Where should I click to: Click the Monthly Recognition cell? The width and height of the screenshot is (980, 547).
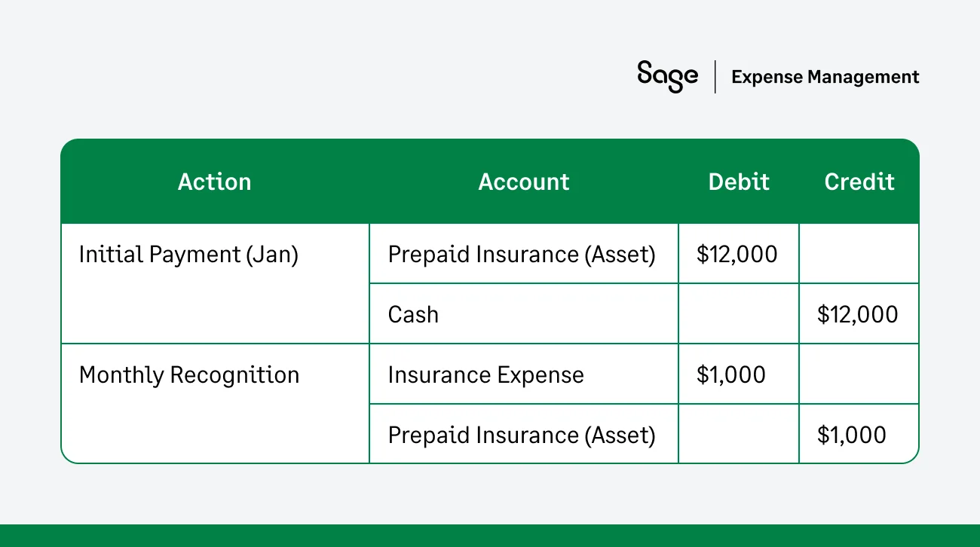click(x=189, y=375)
